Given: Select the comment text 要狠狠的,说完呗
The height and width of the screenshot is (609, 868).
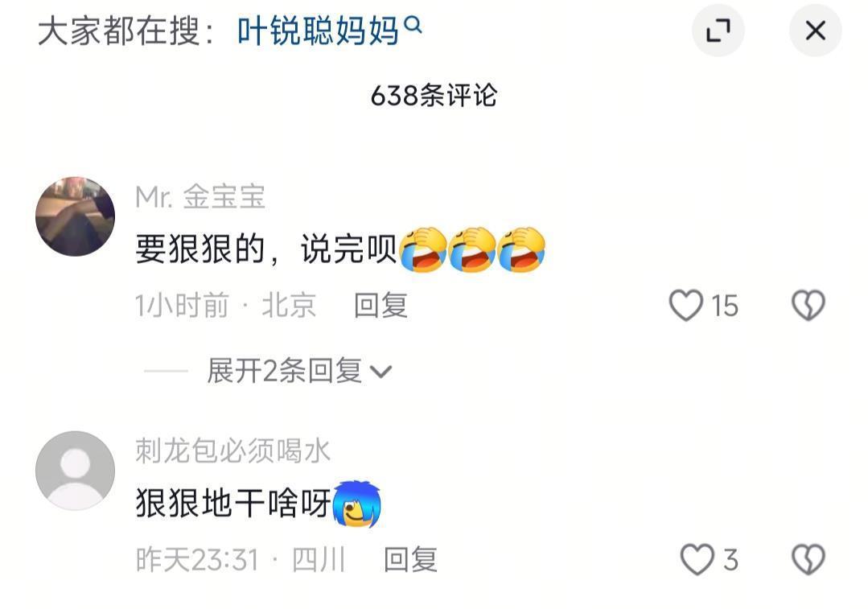Looking at the screenshot, I should [265, 249].
